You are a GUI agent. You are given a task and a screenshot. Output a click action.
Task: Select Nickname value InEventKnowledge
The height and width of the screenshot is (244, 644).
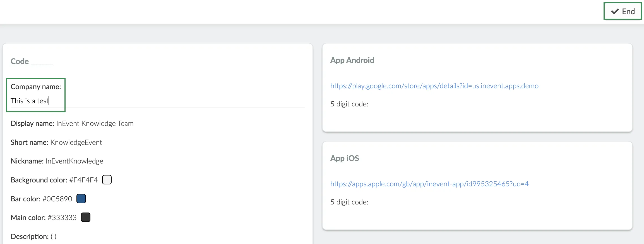tap(75, 161)
